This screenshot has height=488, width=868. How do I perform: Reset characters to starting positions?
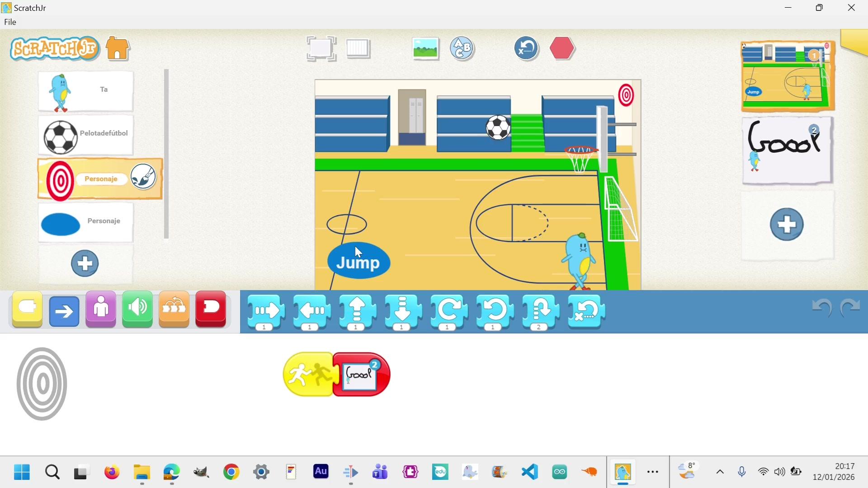[526, 48]
